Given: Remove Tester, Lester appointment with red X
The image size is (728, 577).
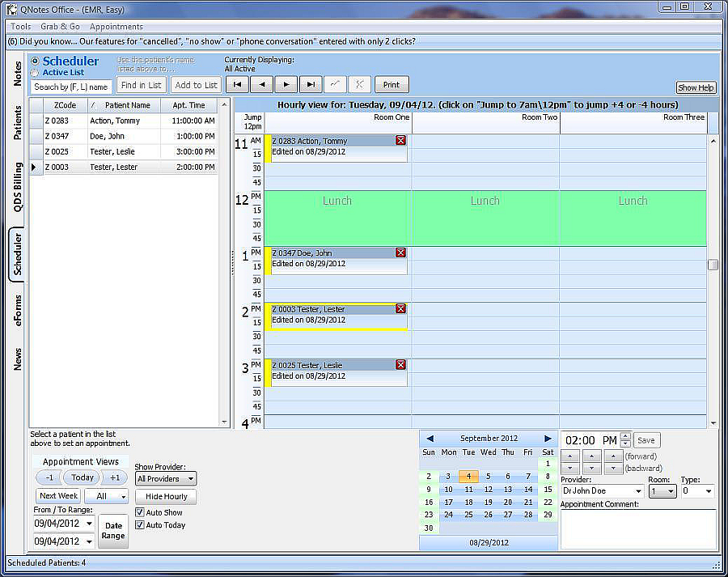Looking at the screenshot, I should [400, 308].
